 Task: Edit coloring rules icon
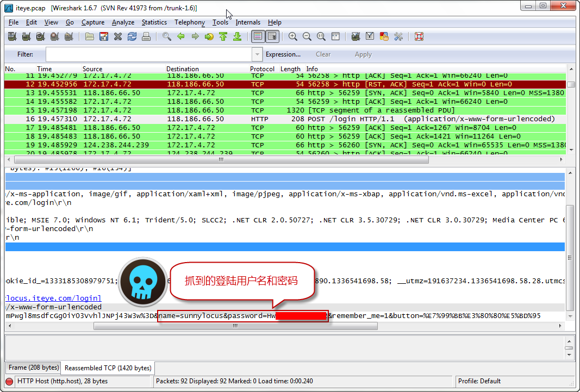click(384, 36)
